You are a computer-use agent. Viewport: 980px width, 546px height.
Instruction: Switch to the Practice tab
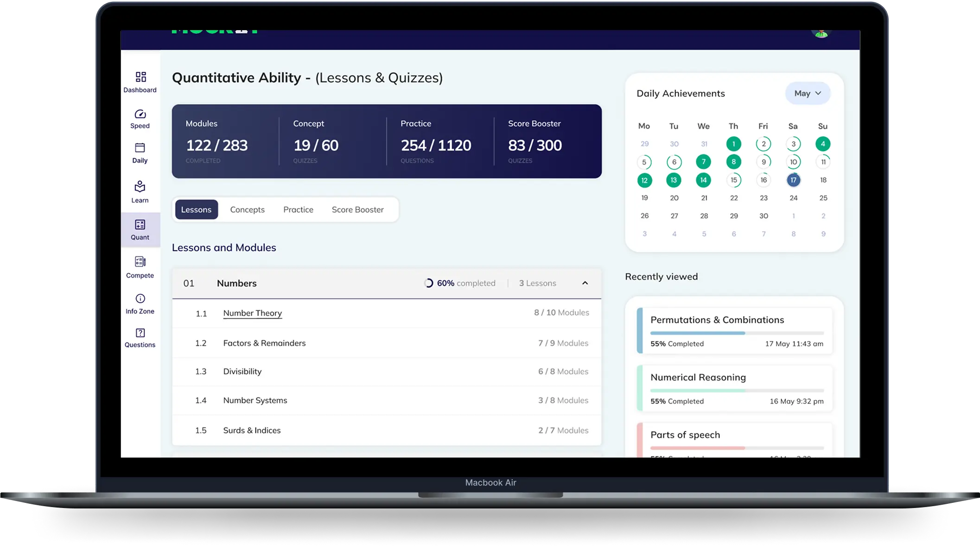click(298, 210)
